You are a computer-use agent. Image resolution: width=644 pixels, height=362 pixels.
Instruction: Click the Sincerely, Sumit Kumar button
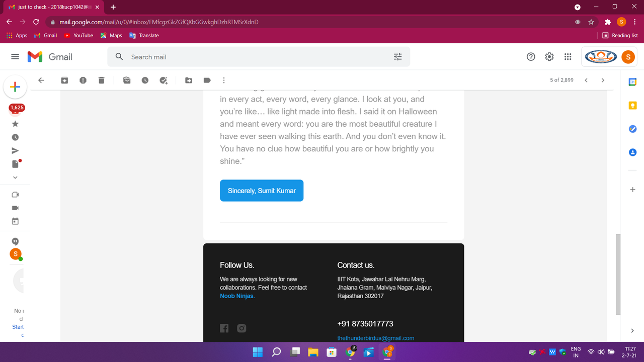pos(261,190)
